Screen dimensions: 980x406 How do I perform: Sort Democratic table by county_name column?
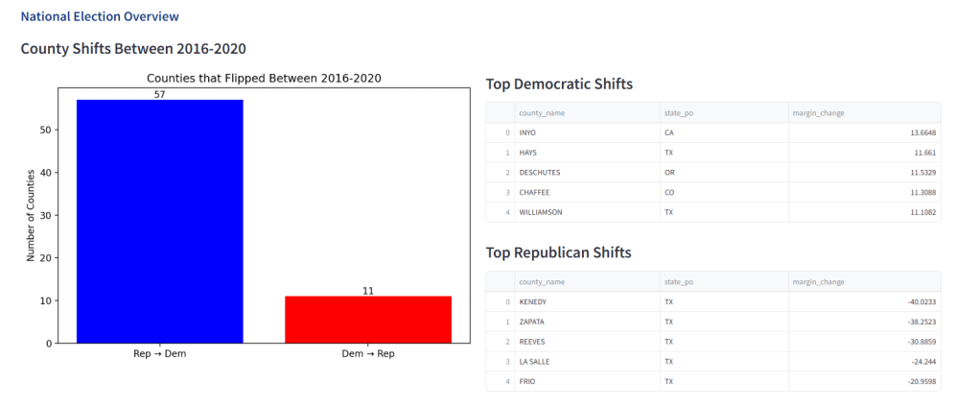[x=542, y=113]
